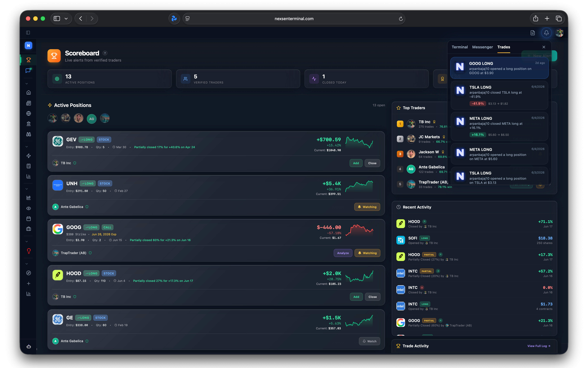This screenshot has width=588, height=368.
Task: Click the blue N logo in sidebar
Action: 28,45
